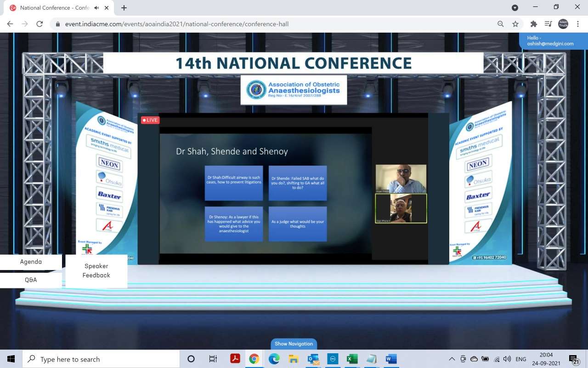Click the Dr Shende failed SAB slide box
The image size is (588, 368).
click(x=298, y=183)
